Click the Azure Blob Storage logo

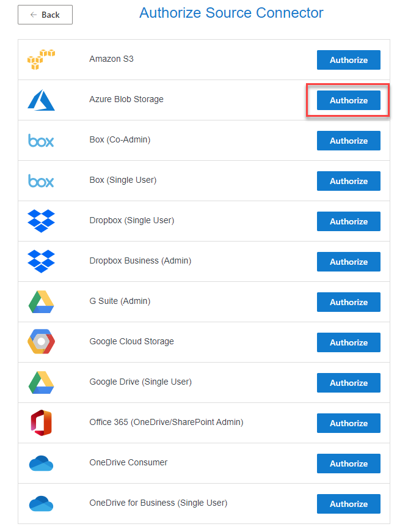coord(41,100)
